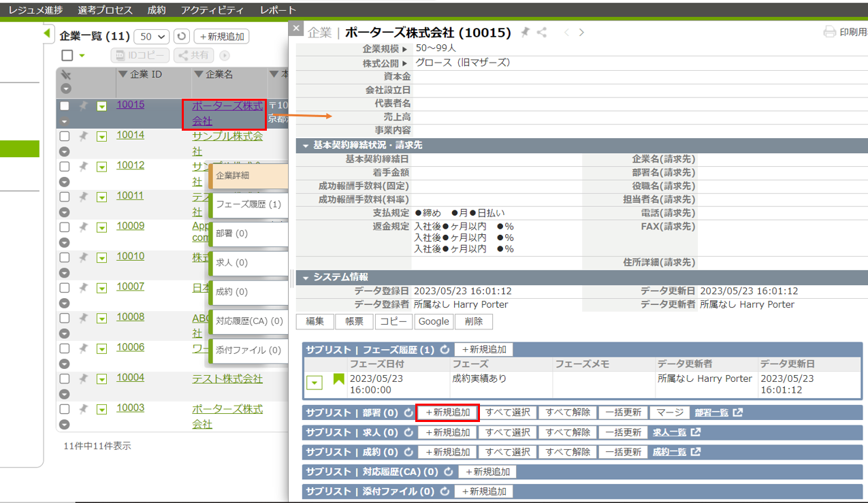
Task: Toggle the select-all checkbox in list toolbar
Action: coord(67,56)
